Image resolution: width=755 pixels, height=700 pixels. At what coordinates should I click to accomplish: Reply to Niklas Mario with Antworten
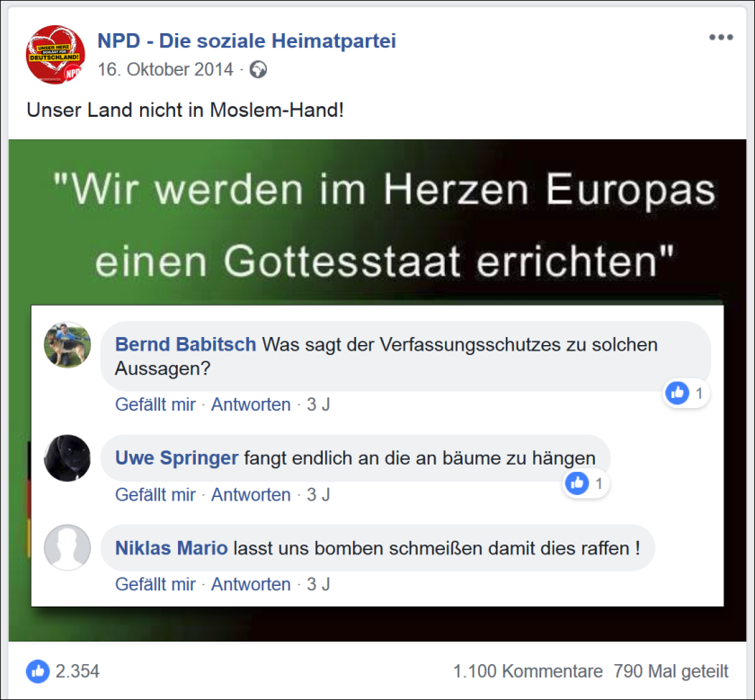click(251, 584)
